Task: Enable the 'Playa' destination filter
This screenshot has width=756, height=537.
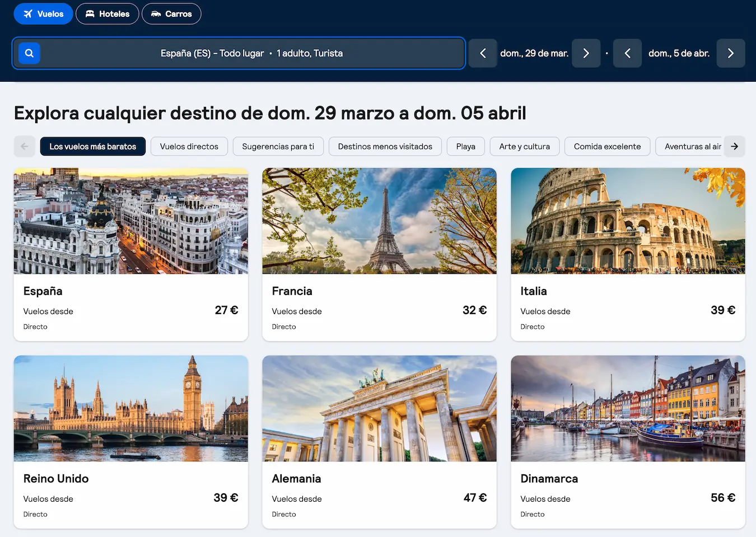Action: (x=465, y=146)
